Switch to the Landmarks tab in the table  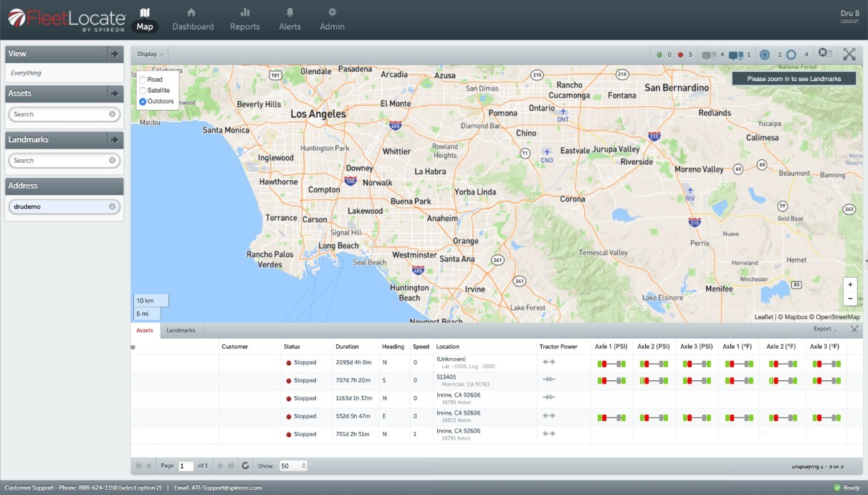pyautogui.click(x=181, y=330)
